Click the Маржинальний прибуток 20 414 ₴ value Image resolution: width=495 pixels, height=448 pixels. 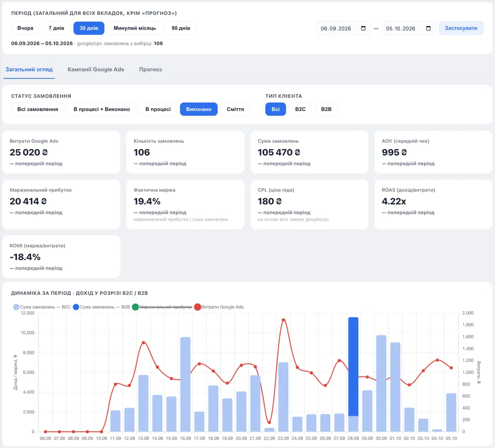coord(28,201)
